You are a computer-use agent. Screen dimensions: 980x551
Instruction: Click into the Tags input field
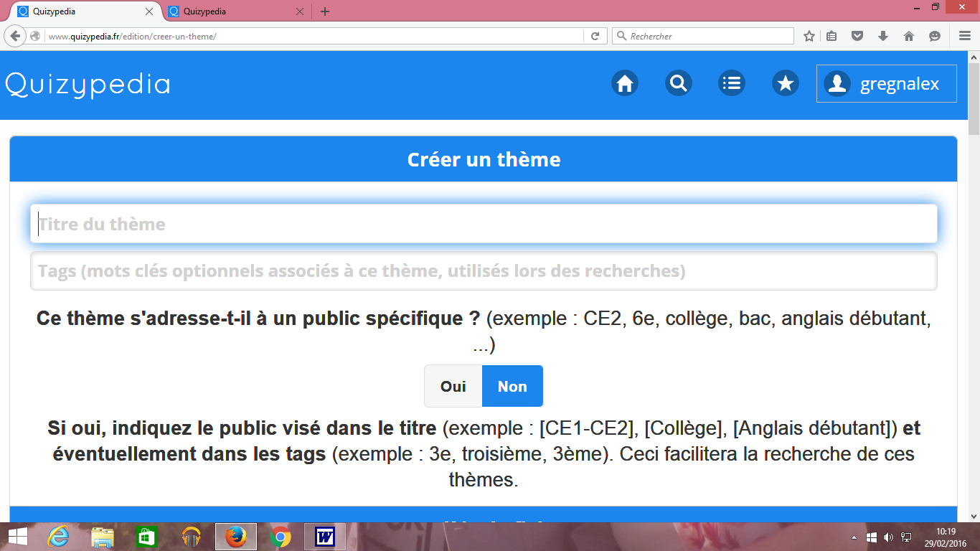pos(484,271)
